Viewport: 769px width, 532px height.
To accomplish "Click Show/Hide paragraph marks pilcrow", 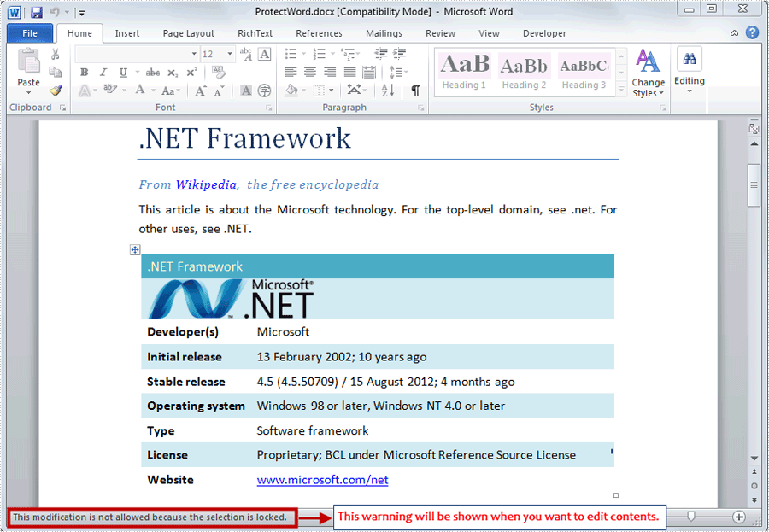I will [x=415, y=91].
